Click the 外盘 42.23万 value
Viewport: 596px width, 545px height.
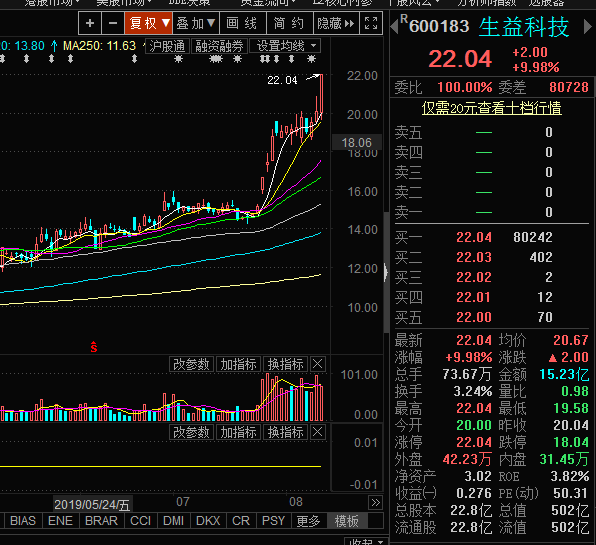point(467,459)
